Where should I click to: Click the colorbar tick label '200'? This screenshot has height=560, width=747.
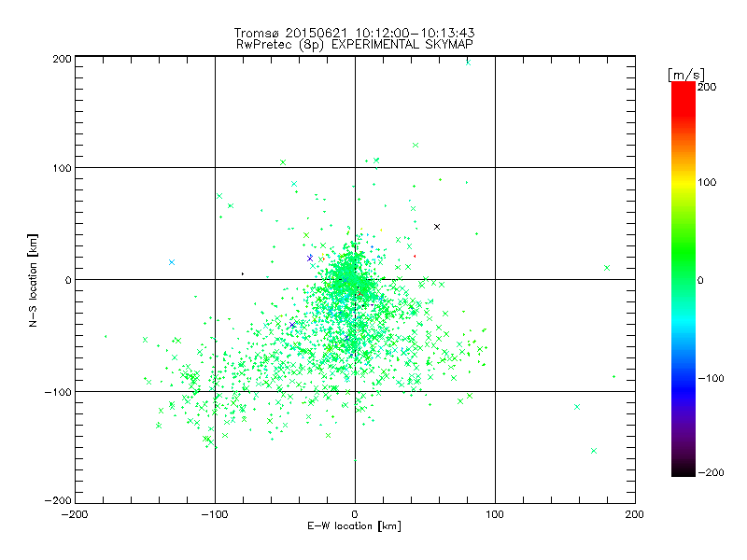click(x=707, y=87)
